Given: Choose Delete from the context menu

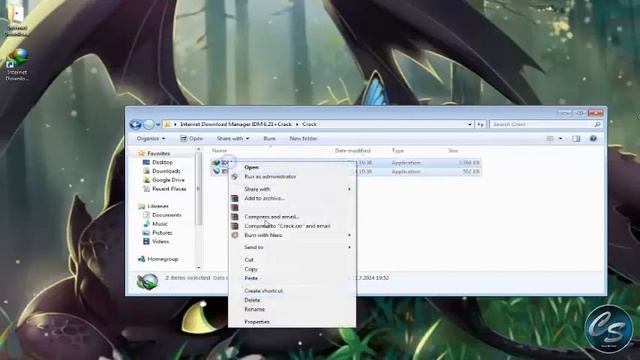Looking at the screenshot, I should [x=252, y=300].
